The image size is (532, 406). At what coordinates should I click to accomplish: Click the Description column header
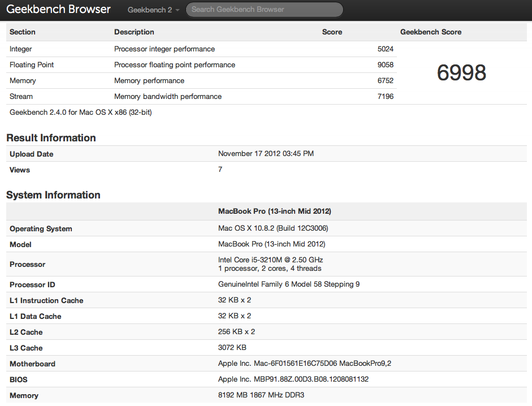134,32
